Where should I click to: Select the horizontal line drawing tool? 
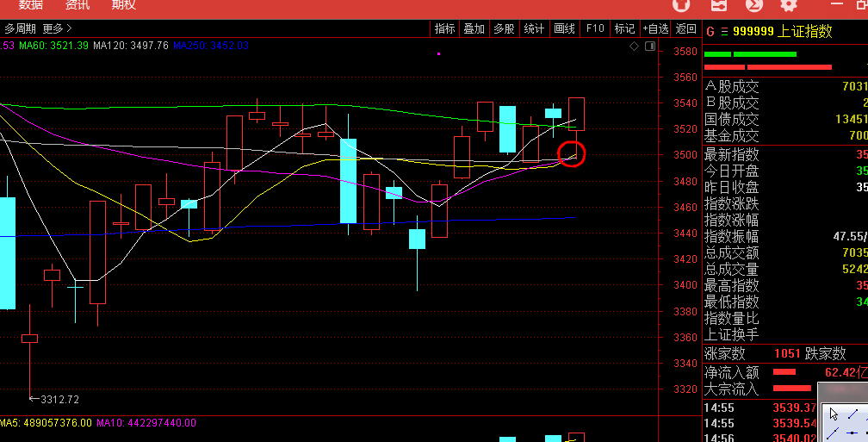point(853,433)
